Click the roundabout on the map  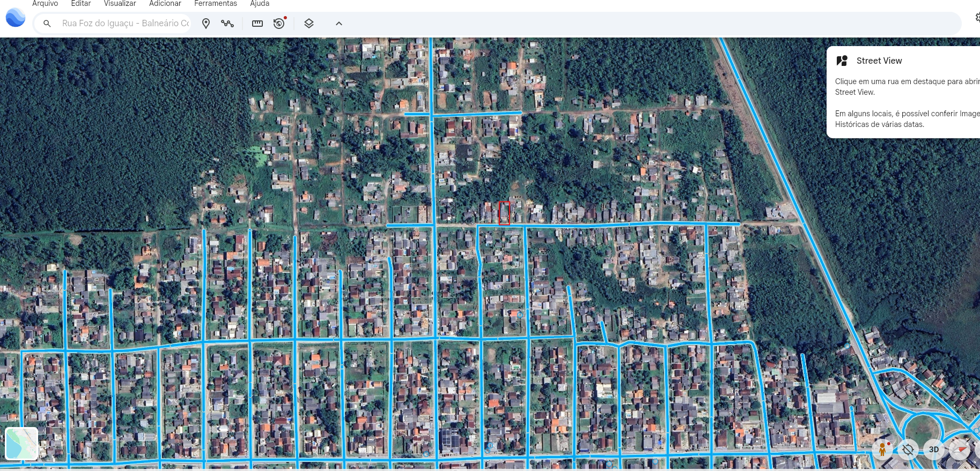[x=923, y=431]
